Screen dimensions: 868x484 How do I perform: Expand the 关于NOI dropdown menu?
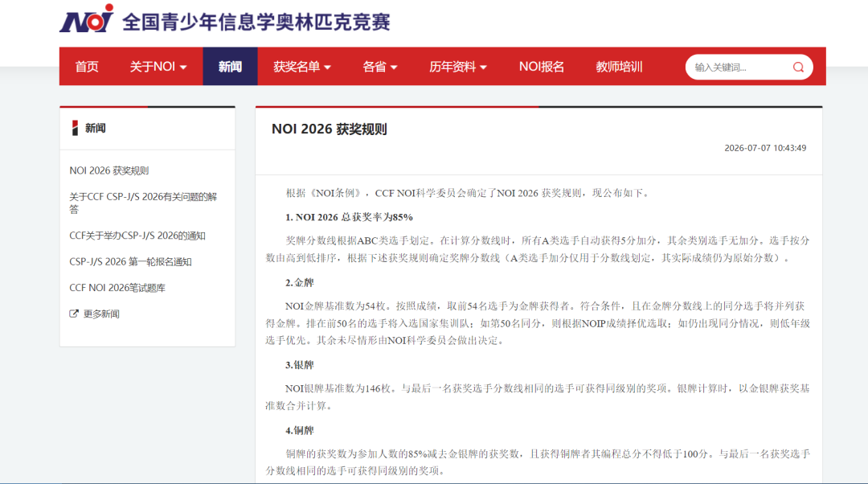tap(158, 67)
